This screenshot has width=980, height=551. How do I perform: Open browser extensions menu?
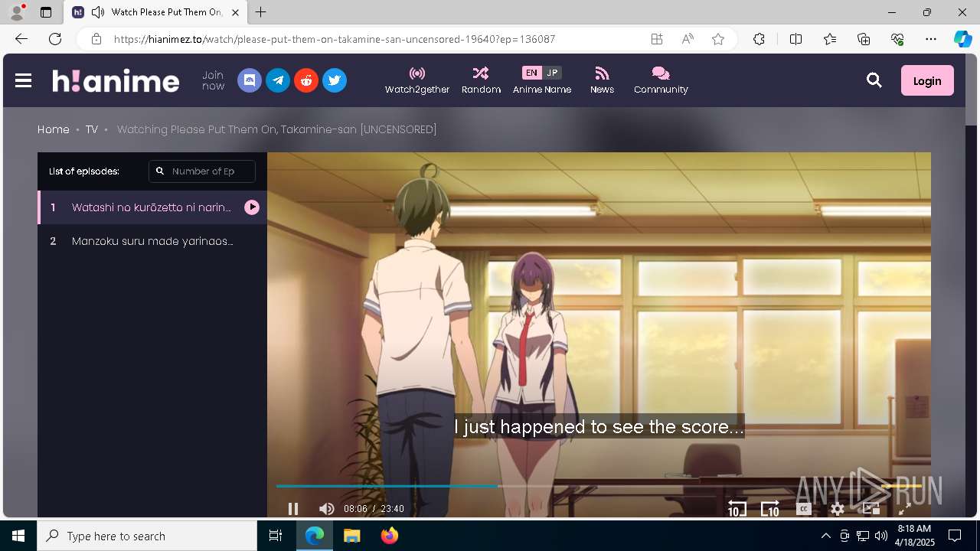pos(759,39)
